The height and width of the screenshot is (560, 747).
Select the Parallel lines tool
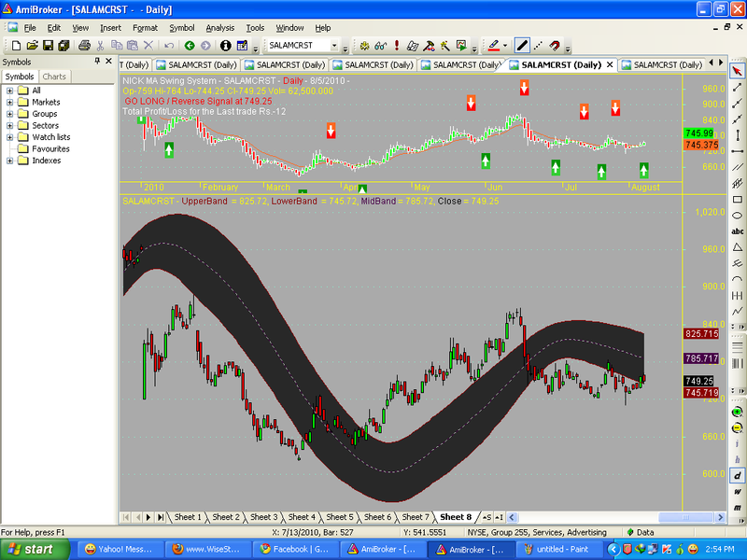tap(738, 167)
